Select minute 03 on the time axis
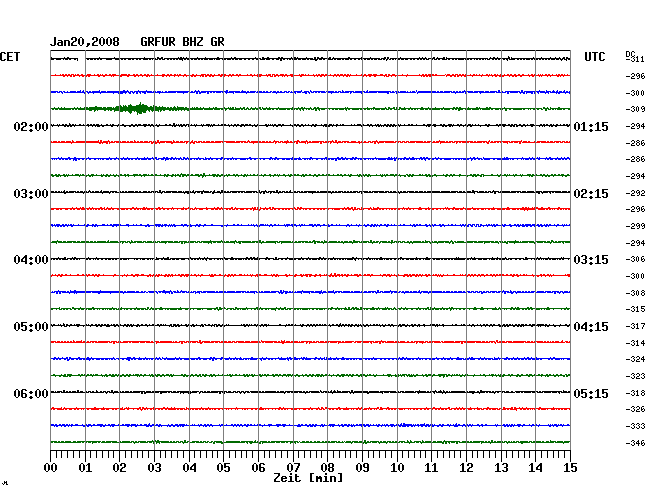 tap(155, 467)
